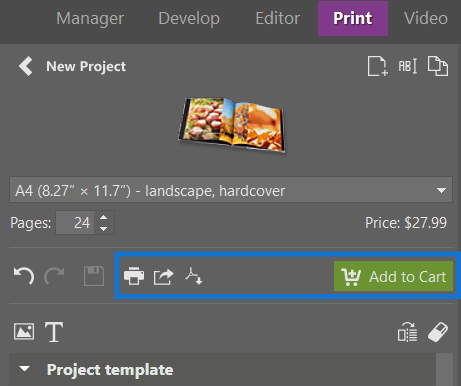The image size is (461, 386).
Task: Add text with the T icon
Action: [54, 332]
